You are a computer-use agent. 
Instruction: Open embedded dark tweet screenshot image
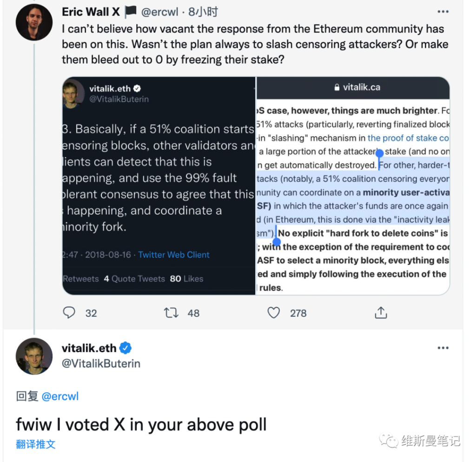coord(159,186)
